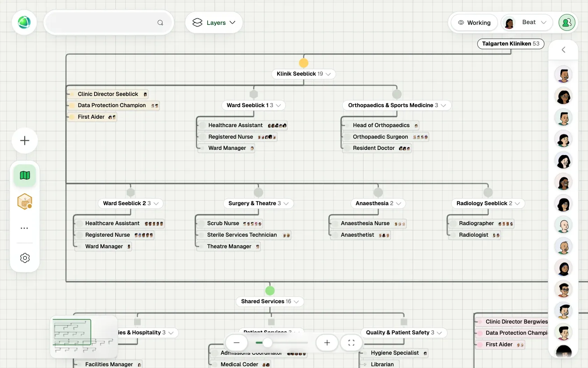Click the zoom slider handle

click(x=267, y=343)
